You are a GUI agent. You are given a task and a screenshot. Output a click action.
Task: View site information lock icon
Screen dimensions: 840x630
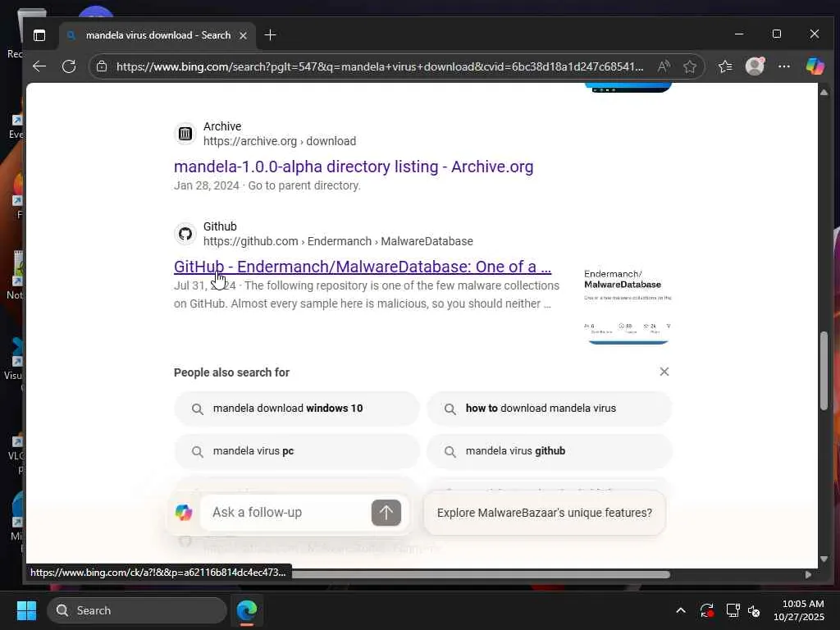pyautogui.click(x=101, y=66)
